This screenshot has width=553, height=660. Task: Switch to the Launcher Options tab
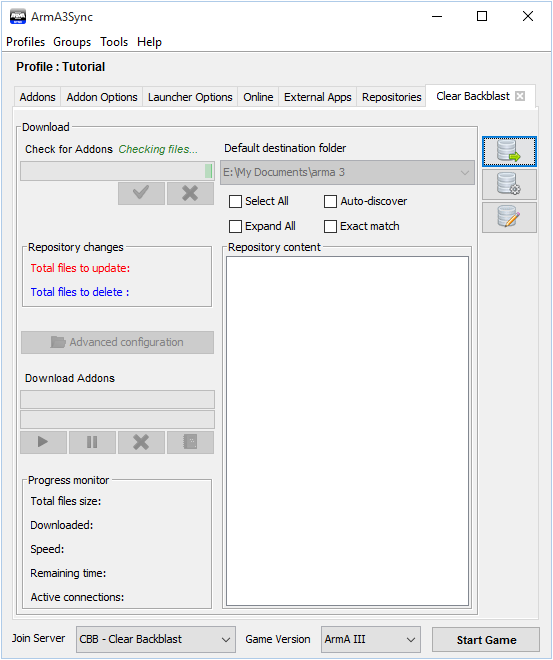(190, 97)
